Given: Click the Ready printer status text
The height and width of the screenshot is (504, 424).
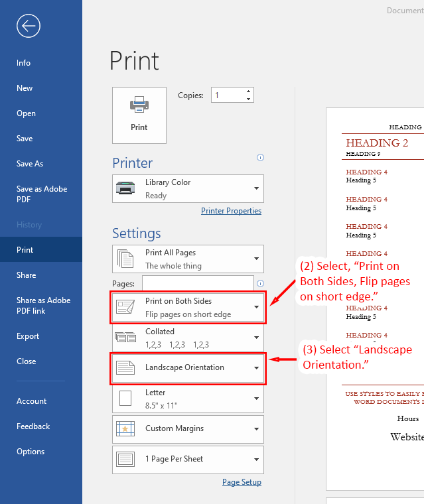Looking at the screenshot, I should tap(156, 196).
